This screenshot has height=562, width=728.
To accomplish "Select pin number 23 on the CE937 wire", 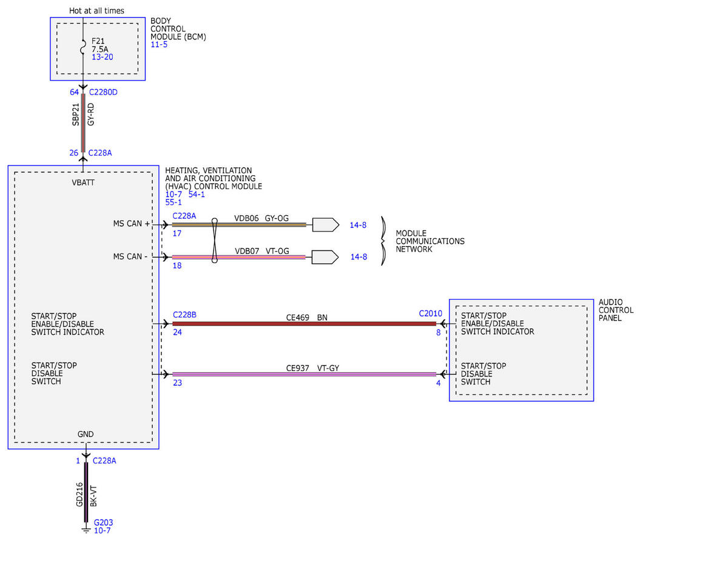I will tap(177, 383).
